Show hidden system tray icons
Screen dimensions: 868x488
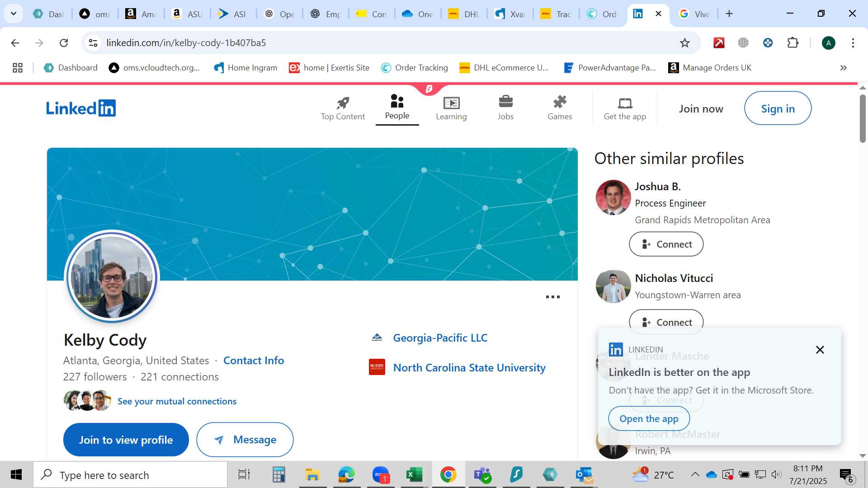point(695,475)
